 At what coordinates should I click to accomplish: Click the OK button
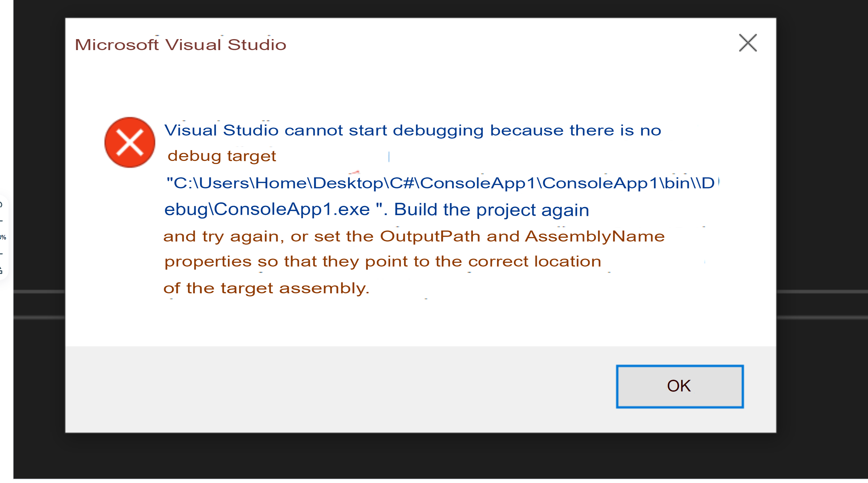679,386
